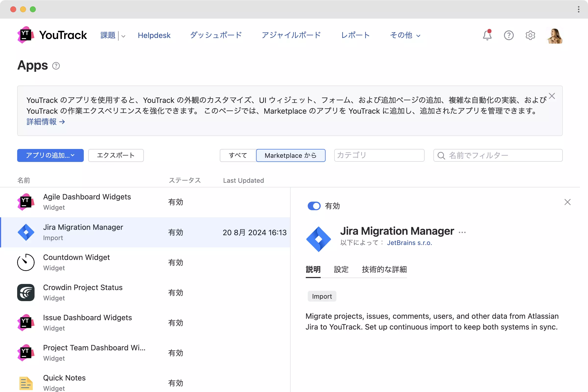This screenshot has width=588, height=392.
Task: Expand the アプリの追加 dropdown button
Action: 50,156
